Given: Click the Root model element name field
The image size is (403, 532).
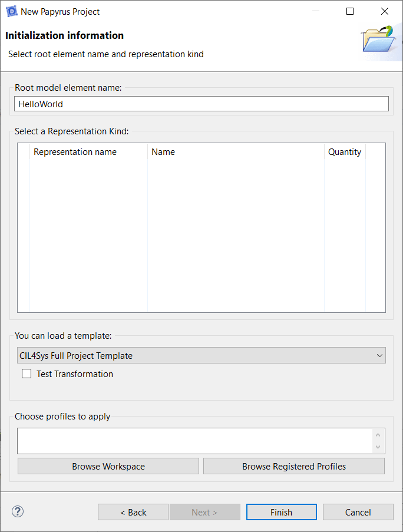Looking at the screenshot, I should click(201, 104).
